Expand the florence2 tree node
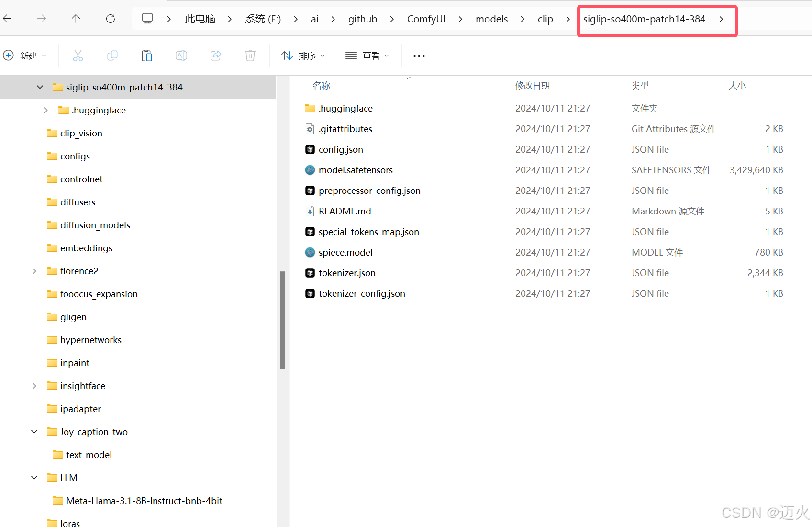The image size is (812, 527). [x=34, y=271]
